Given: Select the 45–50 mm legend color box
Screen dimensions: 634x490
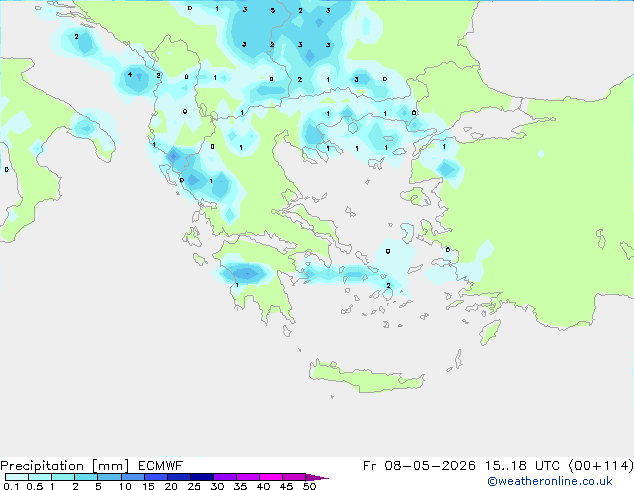Looking at the screenshot, I should 294,477.
